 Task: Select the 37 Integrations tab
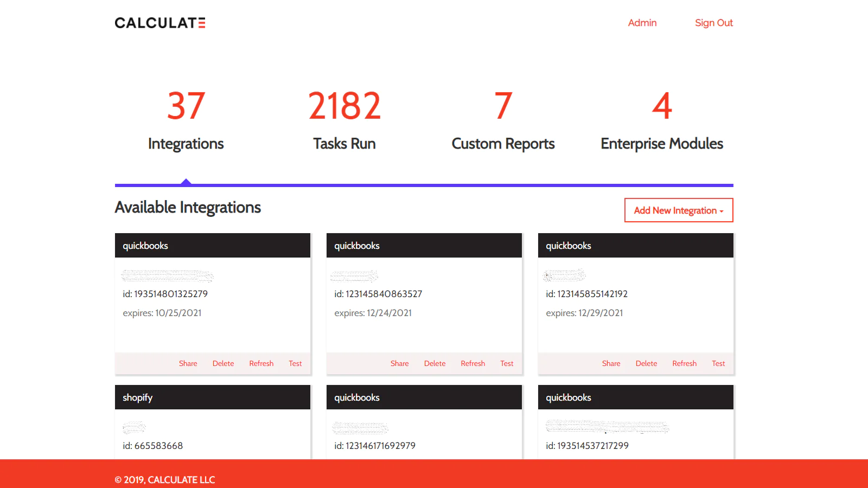[x=186, y=120]
